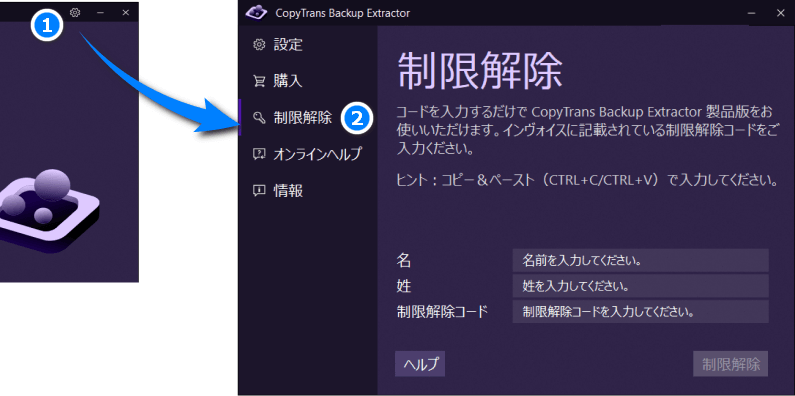Close the small window on the left
The height and width of the screenshot is (396, 795).
126,13
